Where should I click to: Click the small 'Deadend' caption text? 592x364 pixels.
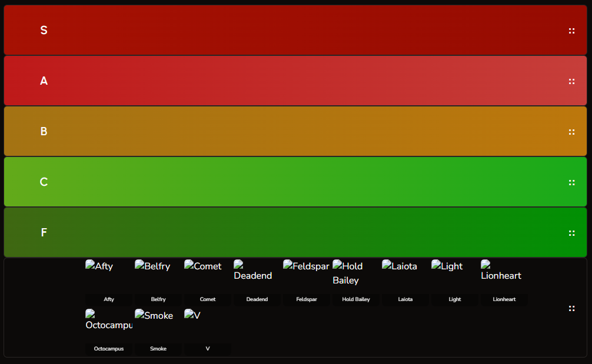(257, 299)
